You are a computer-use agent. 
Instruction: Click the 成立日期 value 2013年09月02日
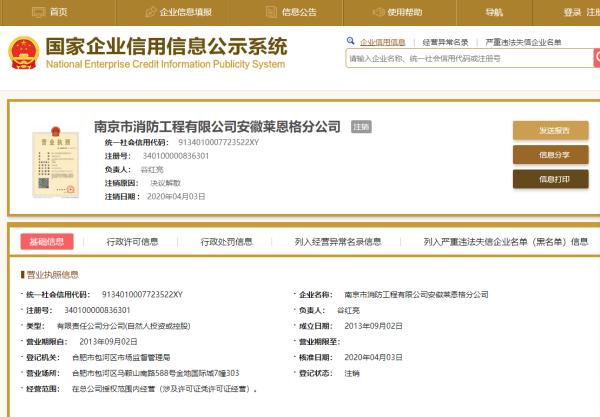(373, 326)
